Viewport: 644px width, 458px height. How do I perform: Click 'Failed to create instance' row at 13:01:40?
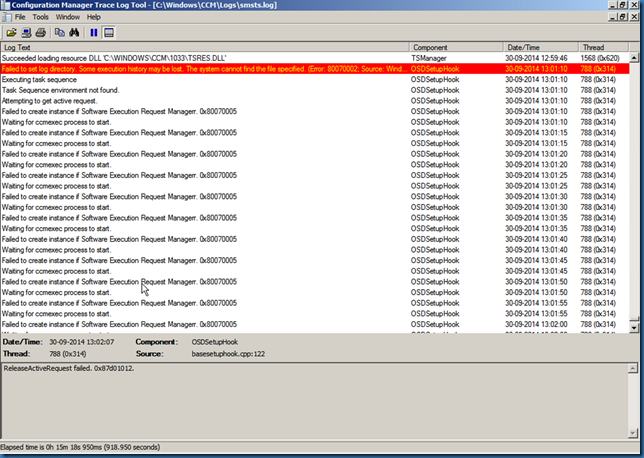(x=315, y=239)
